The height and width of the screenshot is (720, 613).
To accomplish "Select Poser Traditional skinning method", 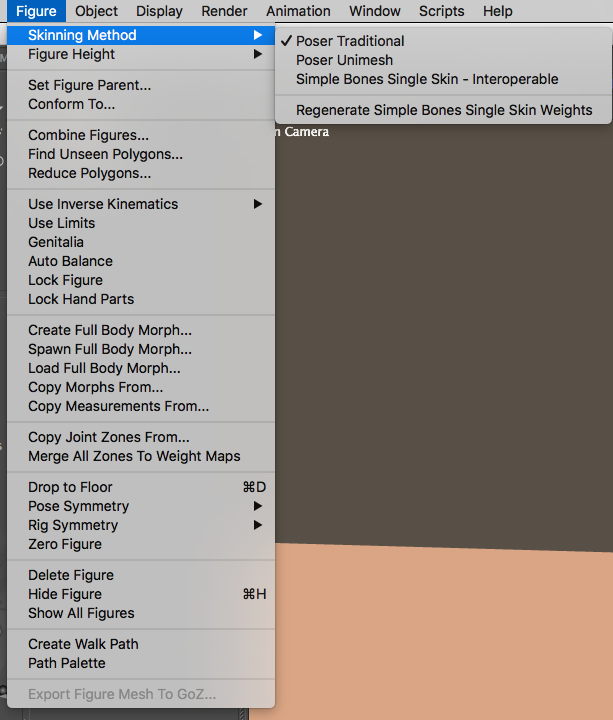I will click(x=350, y=41).
